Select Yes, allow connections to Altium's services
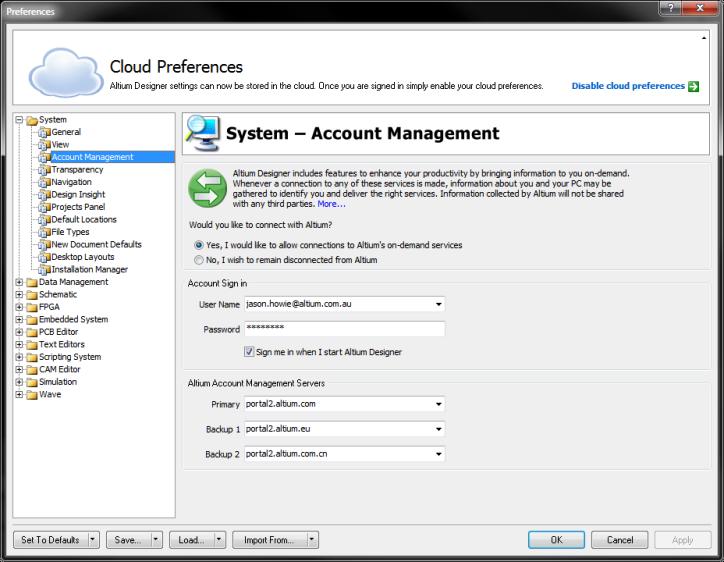Viewport: 724px width, 562px height. point(199,245)
